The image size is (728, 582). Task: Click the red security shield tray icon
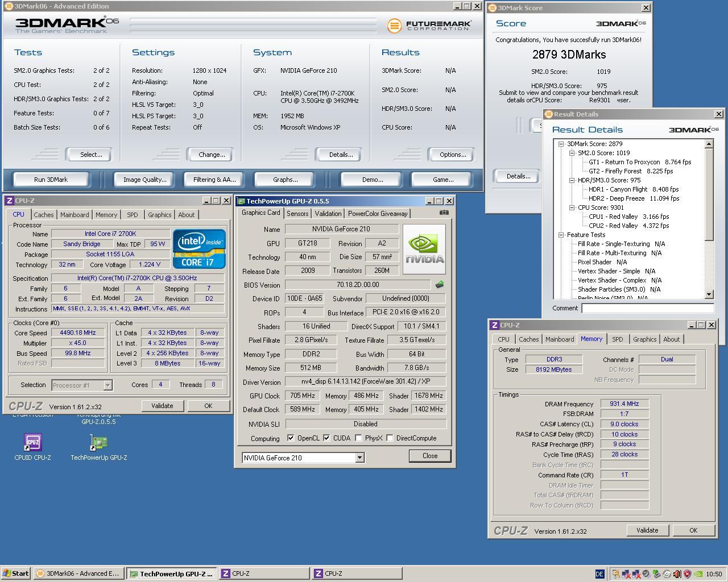pos(687,574)
